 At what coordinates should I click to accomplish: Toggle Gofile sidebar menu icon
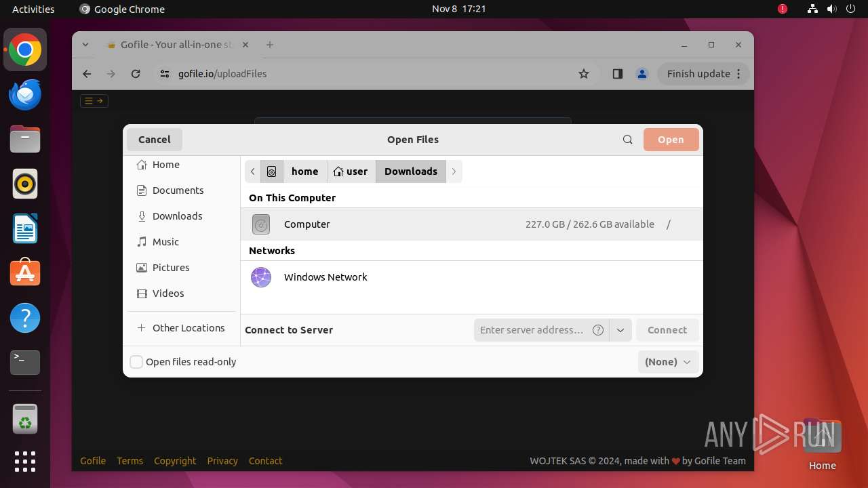click(94, 101)
